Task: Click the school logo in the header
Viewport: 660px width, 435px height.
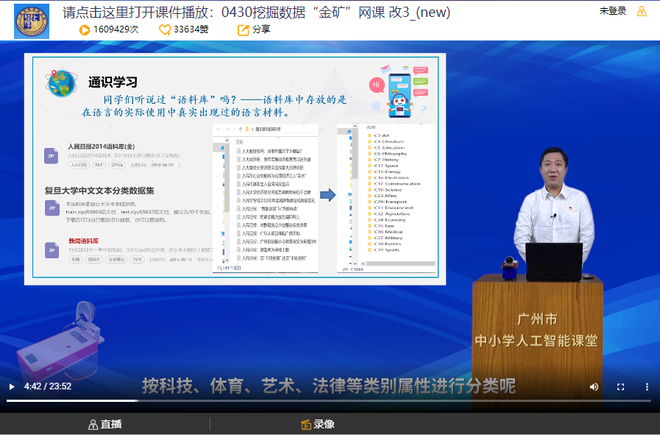Action: [x=31, y=19]
